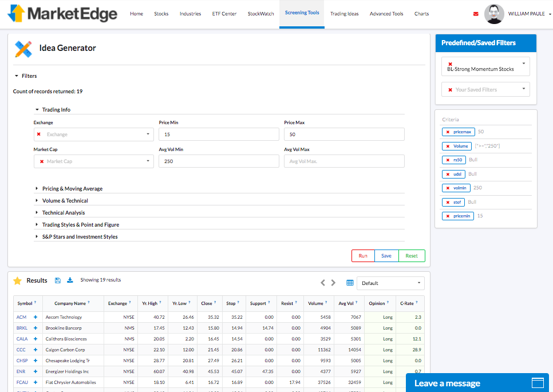Remove the rs50 criteria tag
The width and height of the screenshot is (553, 392).
click(x=448, y=160)
